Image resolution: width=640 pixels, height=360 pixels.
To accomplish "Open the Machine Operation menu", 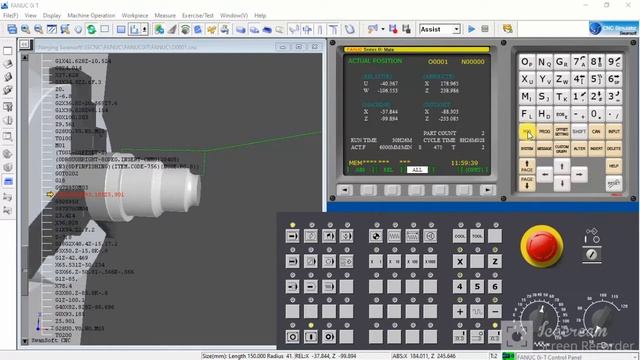I will tap(91, 16).
